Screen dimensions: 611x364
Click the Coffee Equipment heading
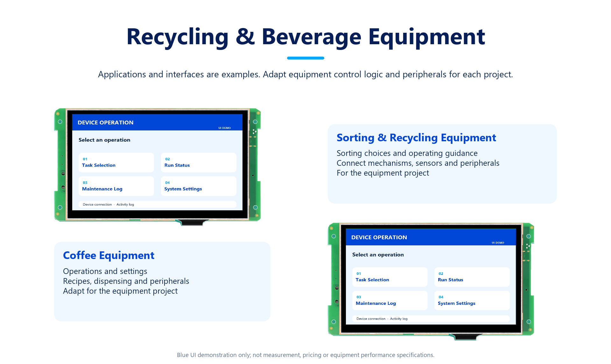point(109,255)
